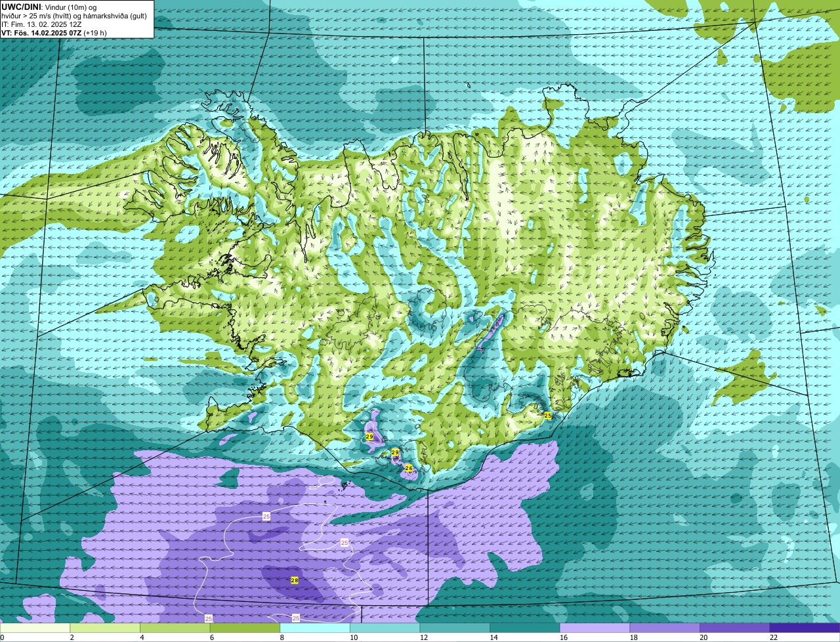Click the legend tick value 16

point(564,637)
